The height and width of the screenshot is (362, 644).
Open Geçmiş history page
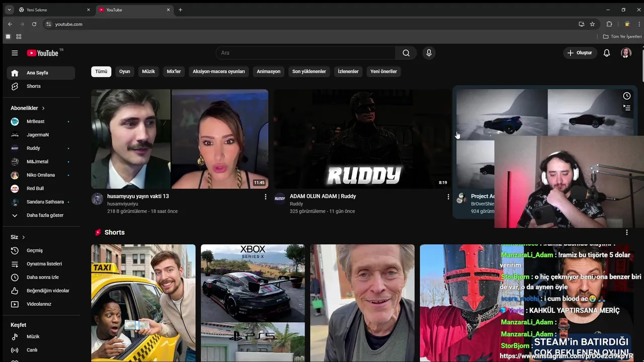pyautogui.click(x=41, y=250)
